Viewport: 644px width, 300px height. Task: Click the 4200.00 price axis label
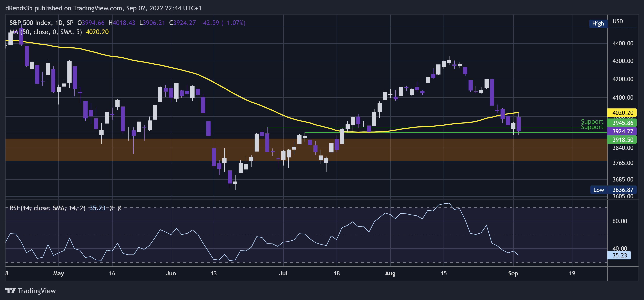click(623, 79)
